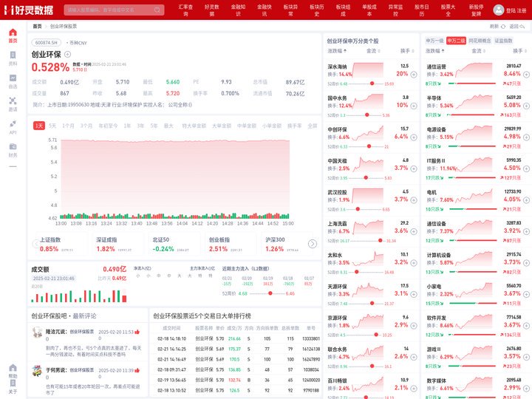Image resolution: width=532 pixels, height=399 pixels.
Task: Sort stock list by 换手
Action: [x=407, y=51]
